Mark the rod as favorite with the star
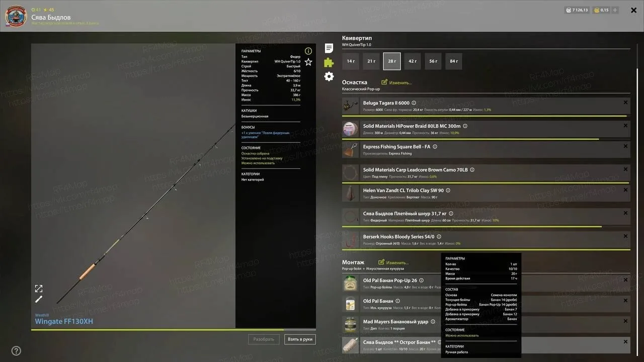This screenshot has height=362, width=644. click(308, 62)
